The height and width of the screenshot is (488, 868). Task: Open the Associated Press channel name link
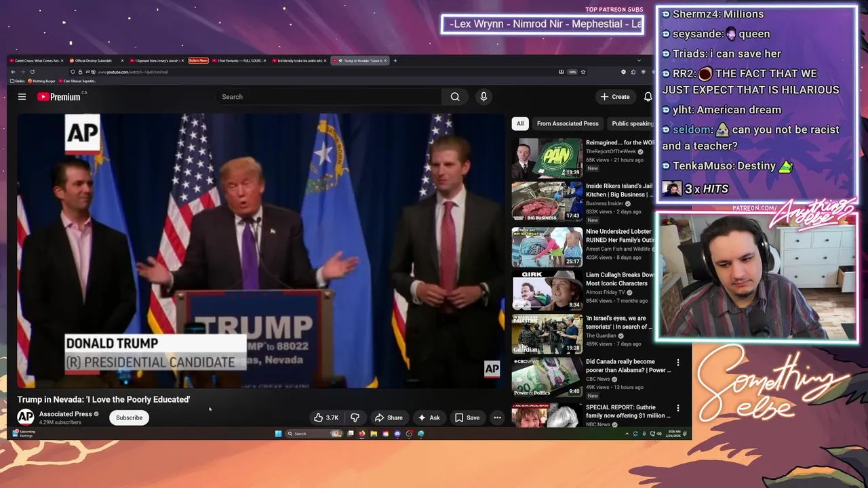pyautogui.click(x=65, y=414)
